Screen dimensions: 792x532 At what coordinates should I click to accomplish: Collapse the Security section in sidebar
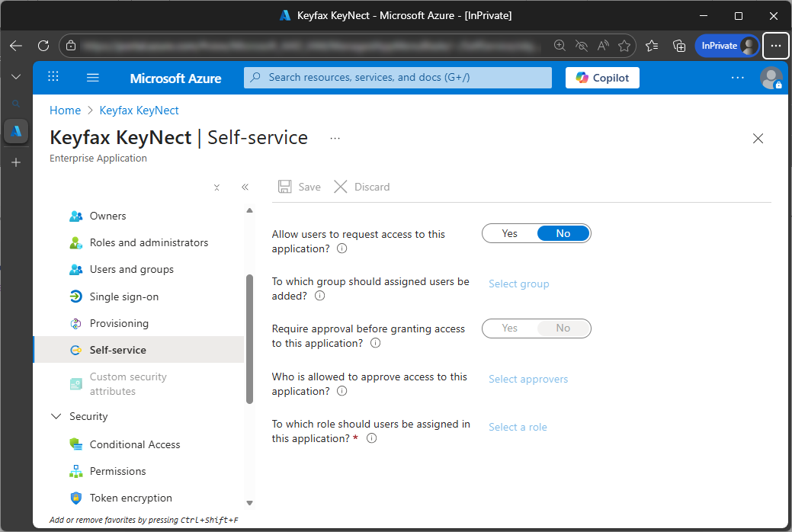56,416
